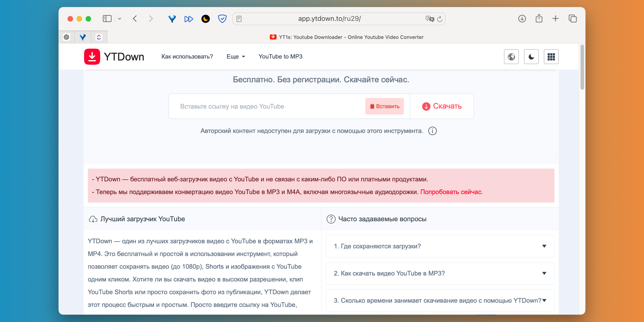Screen dimensions: 644x322
Task: Click the question mark icon by FAQ heading
Action: [331, 219]
